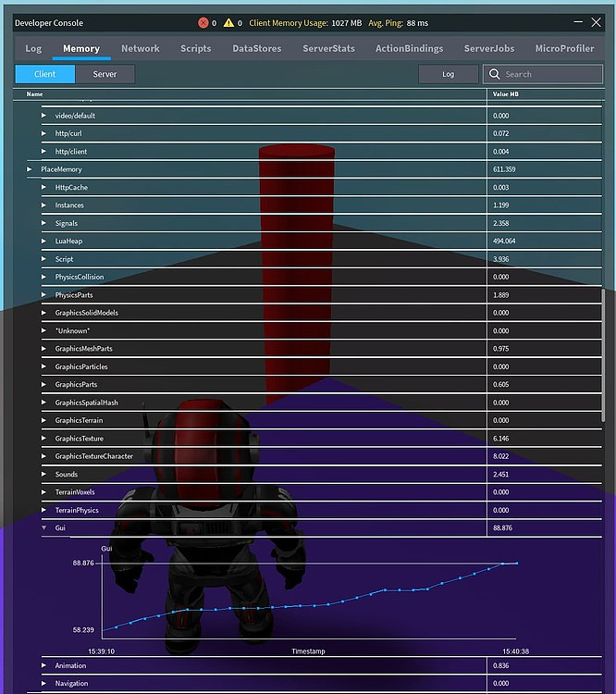
Task: Expand the Signals row
Action: coord(43,223)
